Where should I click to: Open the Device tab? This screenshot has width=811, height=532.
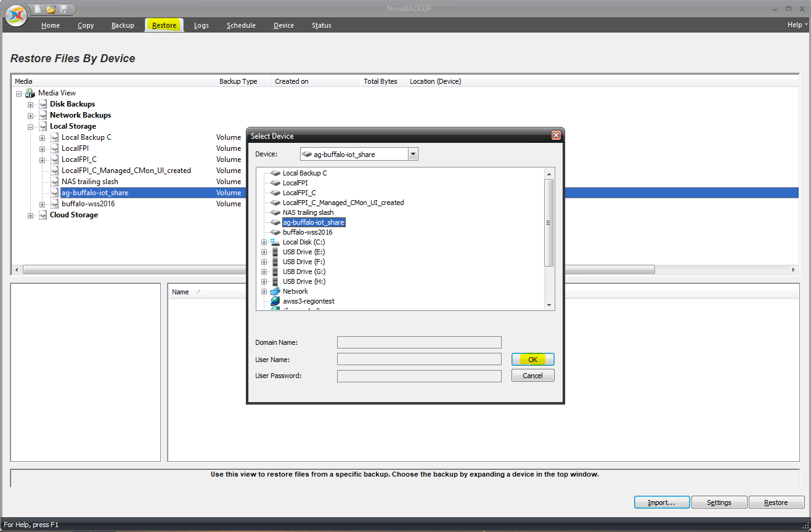[x=283, y=25]
